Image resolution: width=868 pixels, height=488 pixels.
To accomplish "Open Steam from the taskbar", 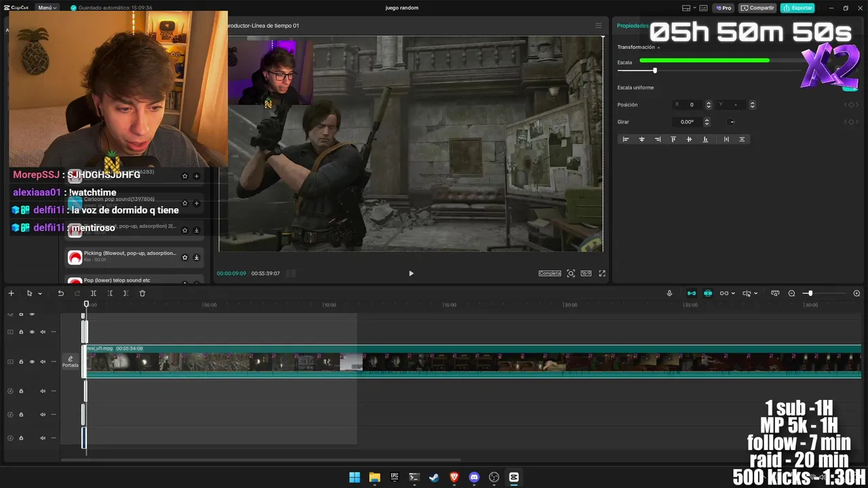I will click(x=434, y=477).
